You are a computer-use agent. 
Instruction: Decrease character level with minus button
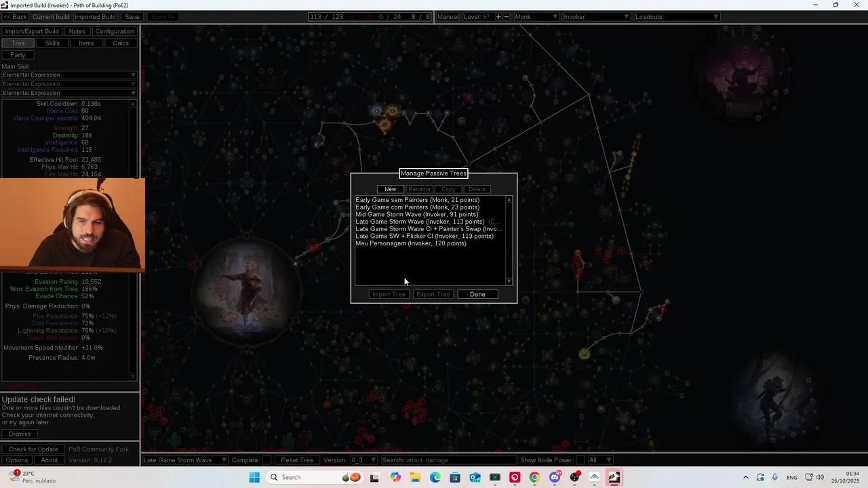coord(506,17)
